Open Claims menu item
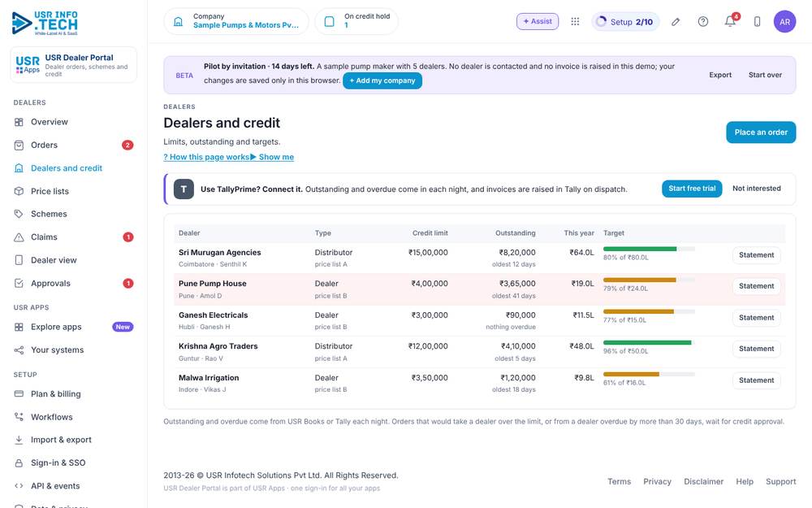 coord(74,237)
